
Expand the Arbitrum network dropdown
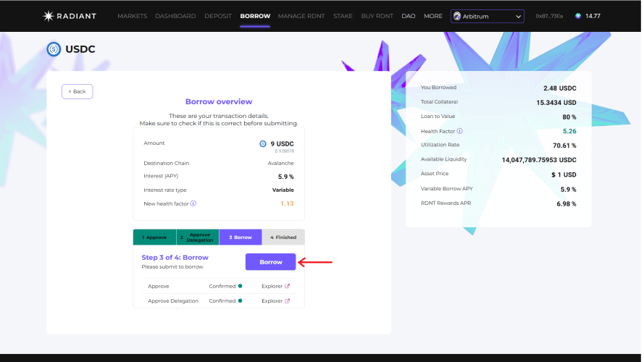pos(487,16)
